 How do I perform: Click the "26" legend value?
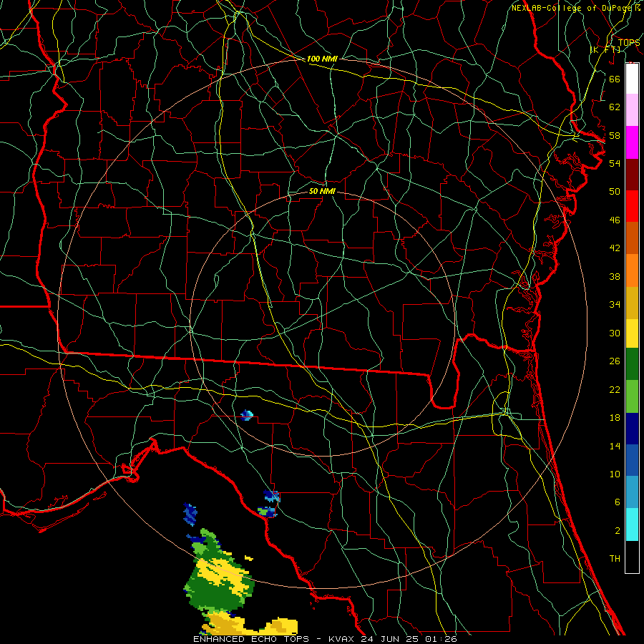[615, 361]
